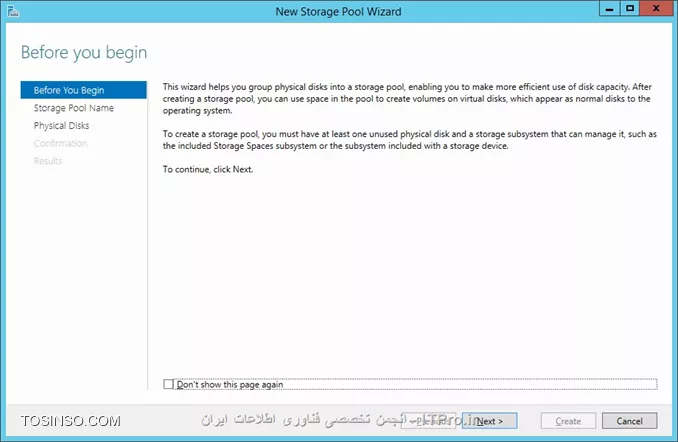Click the Before you begin heading

pos(84,52)
